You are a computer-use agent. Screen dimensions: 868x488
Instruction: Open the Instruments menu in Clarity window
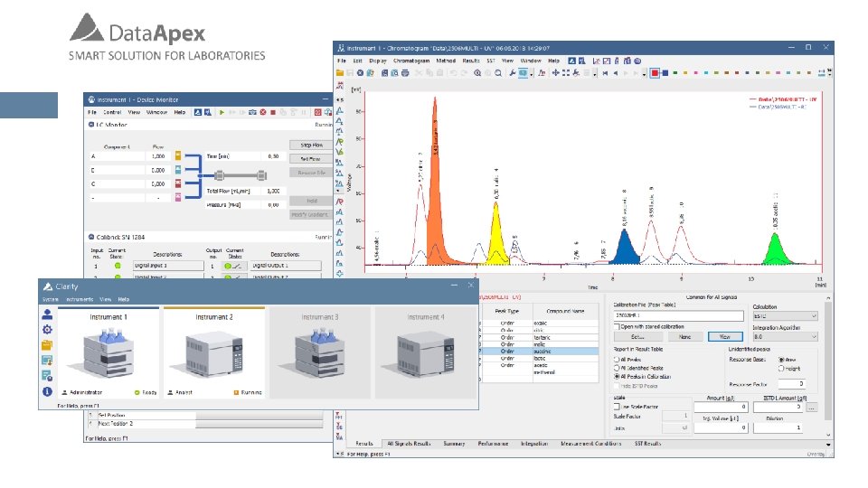click(x=80, y=299)
